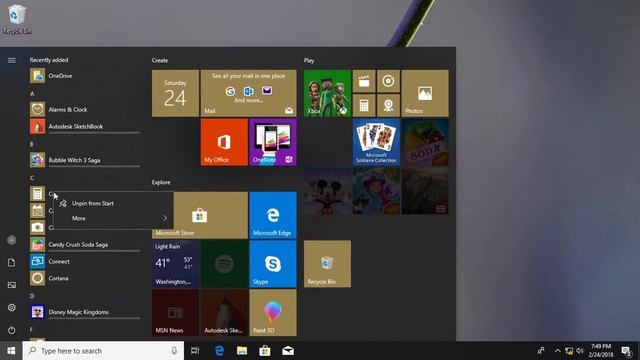Viewport: 640px width, 360px height.
Task: Open the Saturday 24 calendar tile
Action: [176, 93]
